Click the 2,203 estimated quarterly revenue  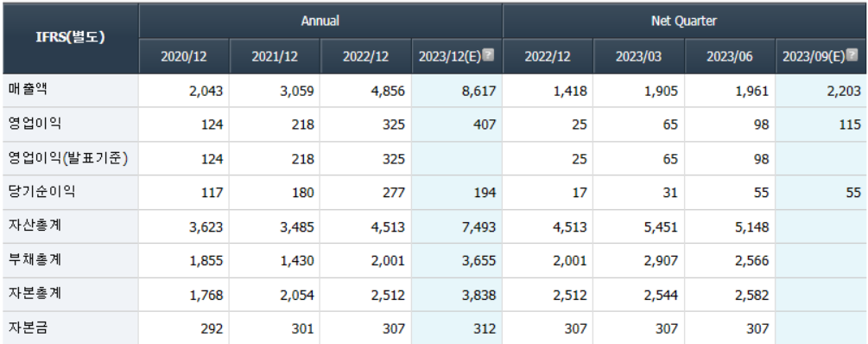[843, 91]
